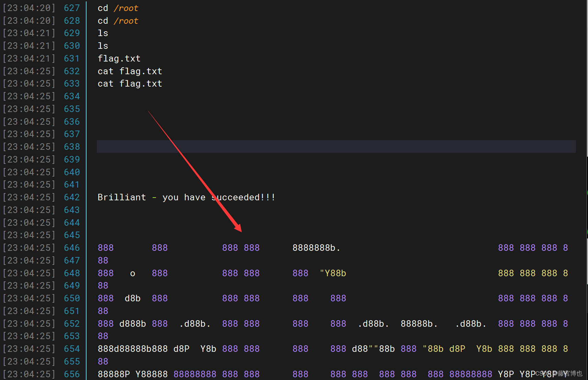Select timestamp on line 642
Viewport: 588px width, 380px height.
[29, 197]
